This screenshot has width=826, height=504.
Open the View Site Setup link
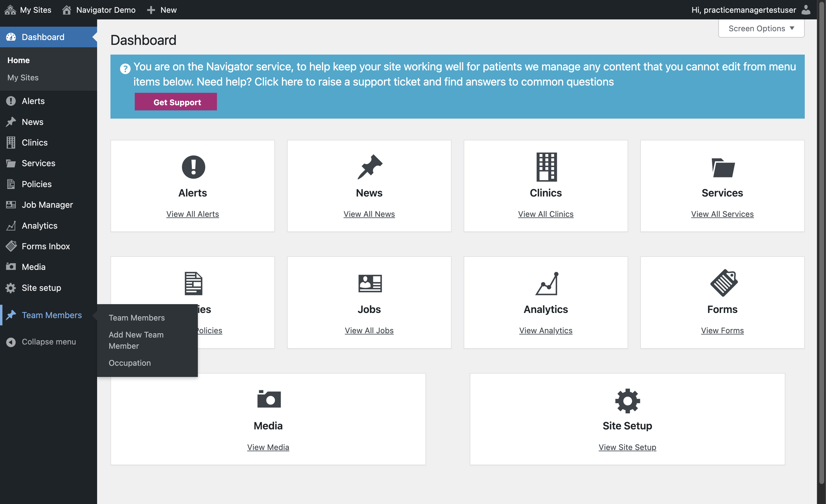pyautogui.click(x=628, y=447)
